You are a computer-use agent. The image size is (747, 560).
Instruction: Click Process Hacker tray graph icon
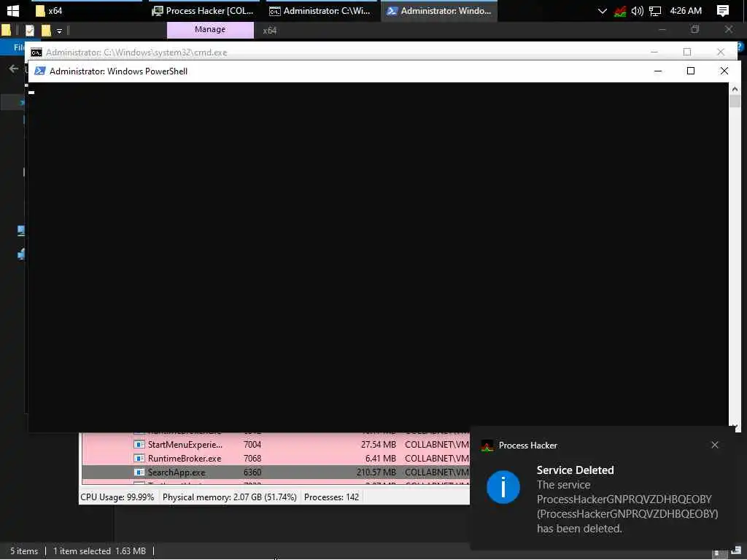pos(620,11)
